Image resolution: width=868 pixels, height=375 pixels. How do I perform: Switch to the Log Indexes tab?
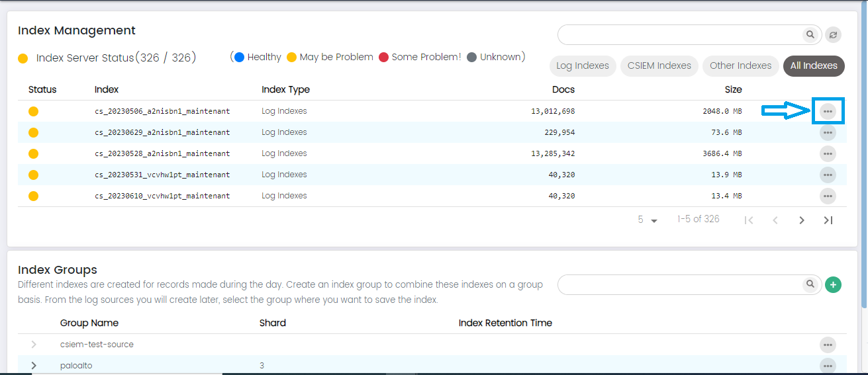(583, 65)
